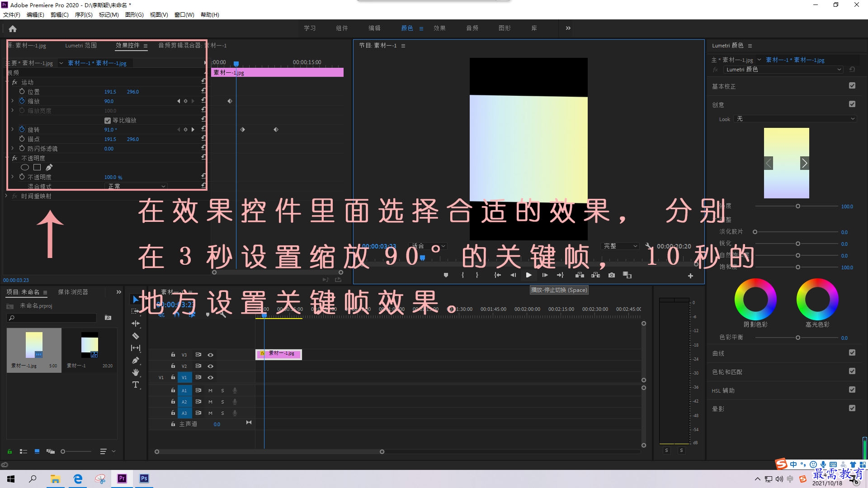This screenshot has height=488, width=868.
Task: Open the 混合模式 正常 dropdown
Action: pyautogui.click(x=137, y=186)
